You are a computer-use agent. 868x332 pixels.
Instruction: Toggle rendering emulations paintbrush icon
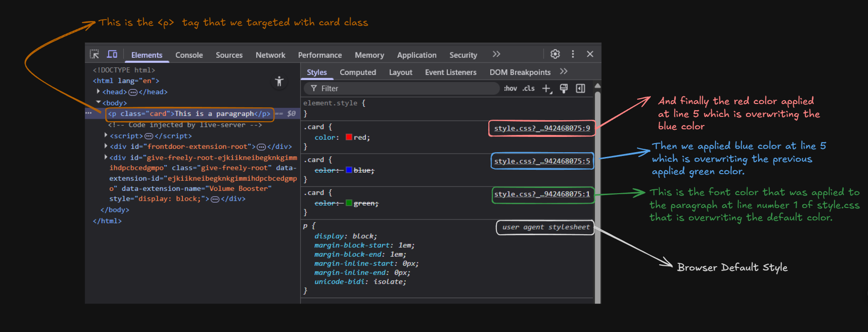[564, 89]
